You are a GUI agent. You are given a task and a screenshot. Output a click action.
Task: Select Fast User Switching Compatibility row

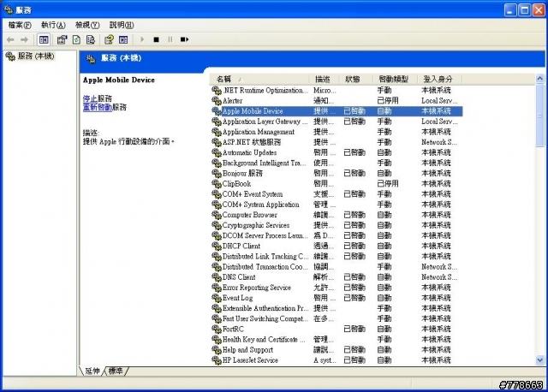click(337, 318)
